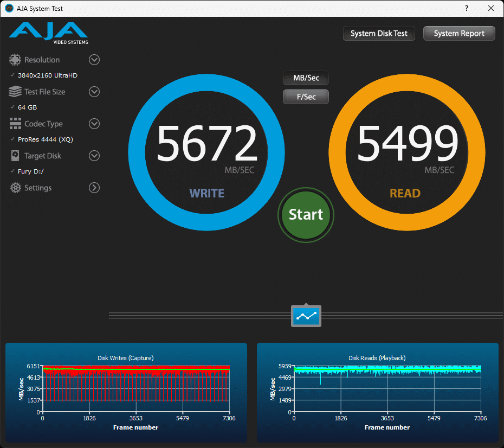The width and height of the screenshot is (504, 448).
Task: Open the System Disk Test tab
Action: (379, 34)
